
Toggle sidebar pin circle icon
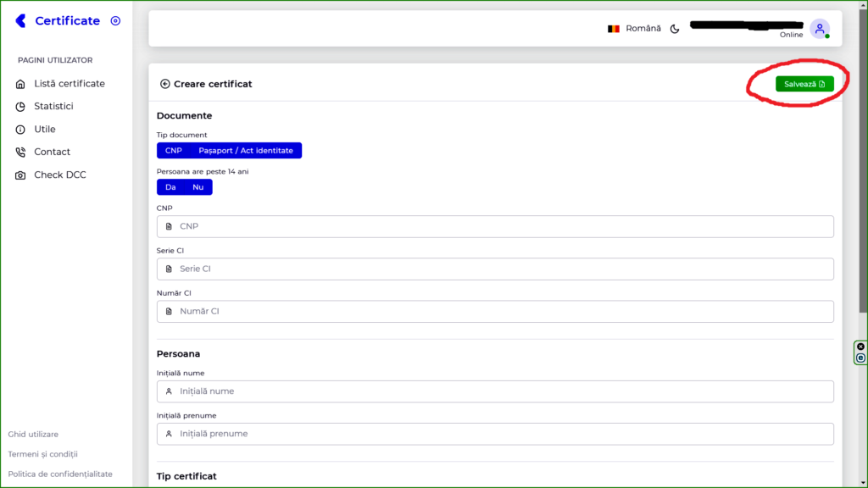click(116, 21)
